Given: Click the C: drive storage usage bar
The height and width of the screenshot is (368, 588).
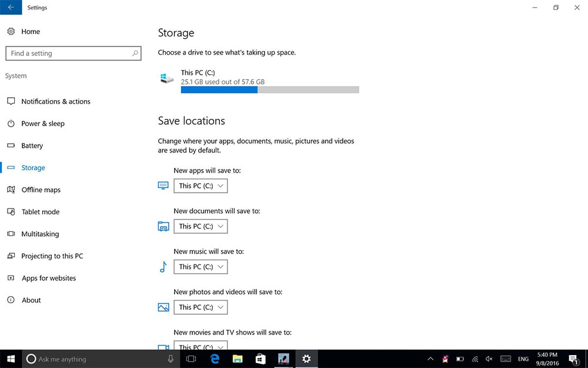Looking at the screenshot, I should click(x=269, y=90).
